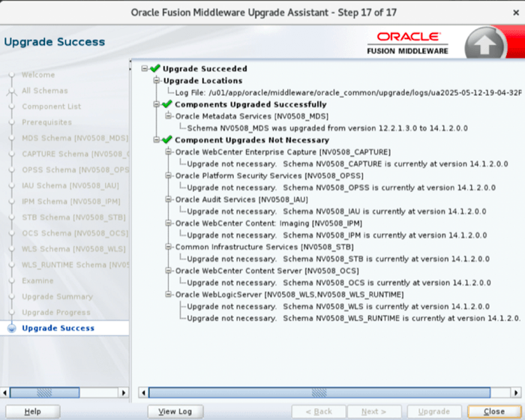
Task: Select the CAPTURE Schema step
Action: [75, 154]
